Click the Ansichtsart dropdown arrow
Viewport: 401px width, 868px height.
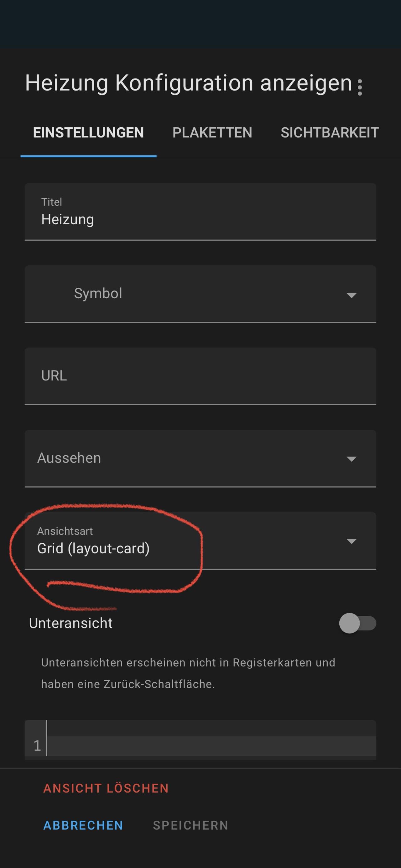click(352, 541)
